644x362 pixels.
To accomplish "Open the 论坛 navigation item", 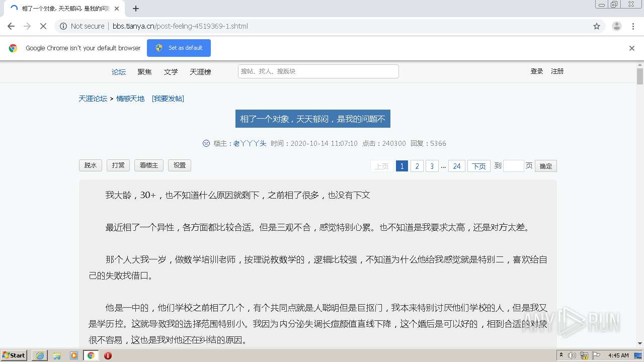I will (119, 72).
